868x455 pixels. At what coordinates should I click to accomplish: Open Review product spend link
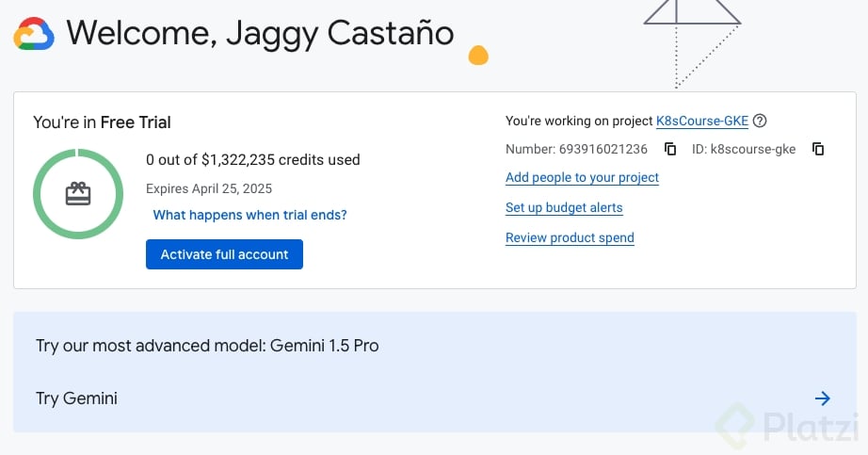point(570,237)
